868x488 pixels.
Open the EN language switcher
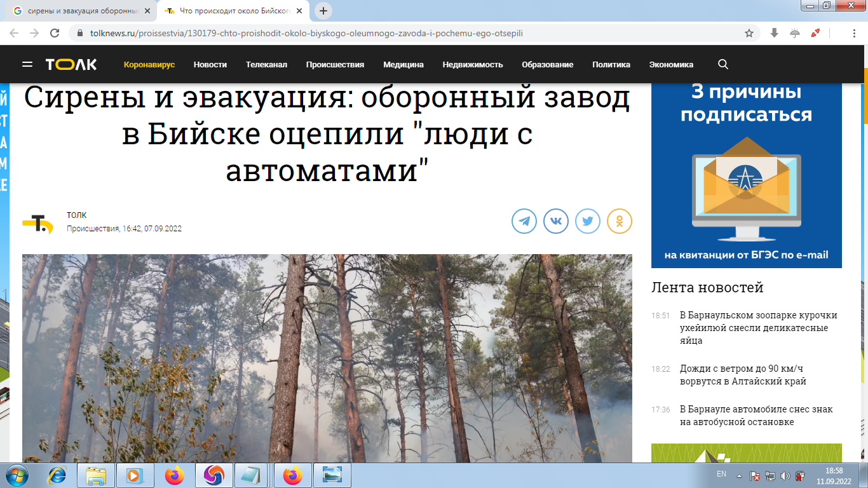coord(721,473)
